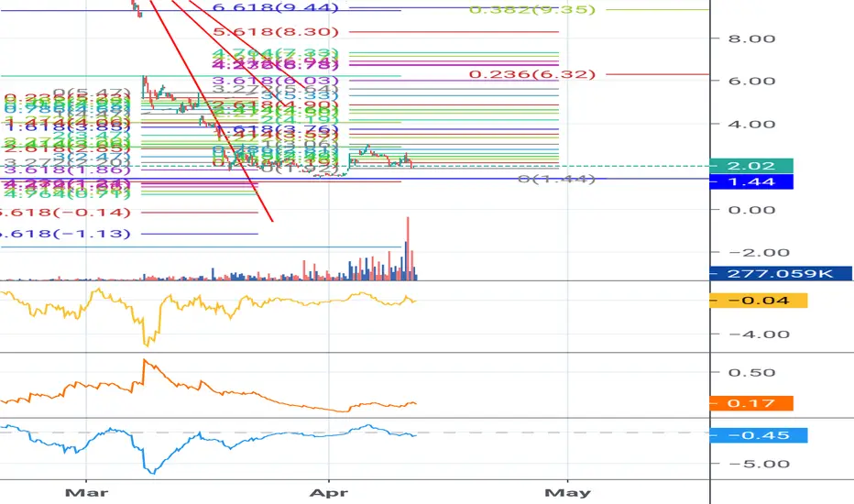Select the 277.059K volume value tag

pos(781,273)
